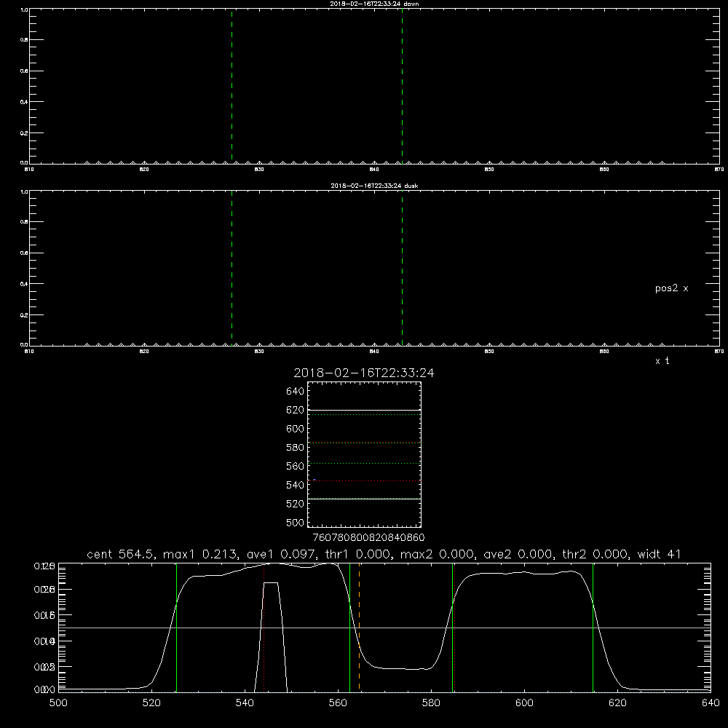
Task: Click x-axis label '620' of bottom plot
Action: pyautogui.click(x=617, y=703)
